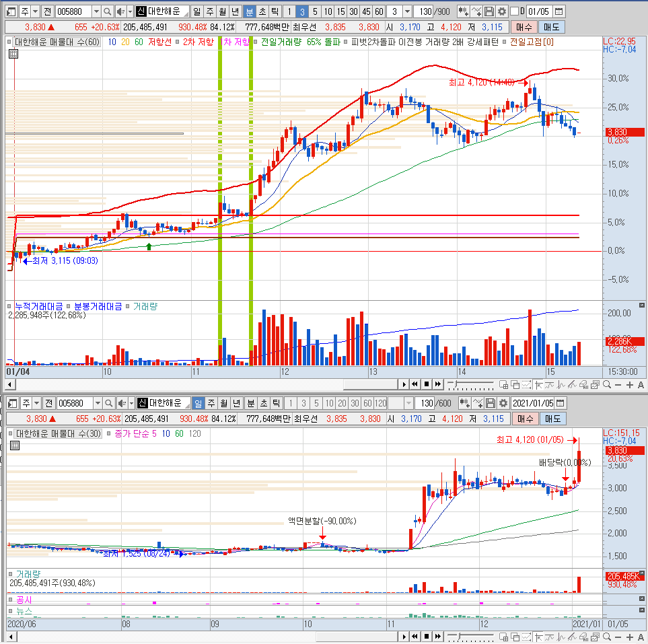Open calendar picker next to 01/05 date

559,11
